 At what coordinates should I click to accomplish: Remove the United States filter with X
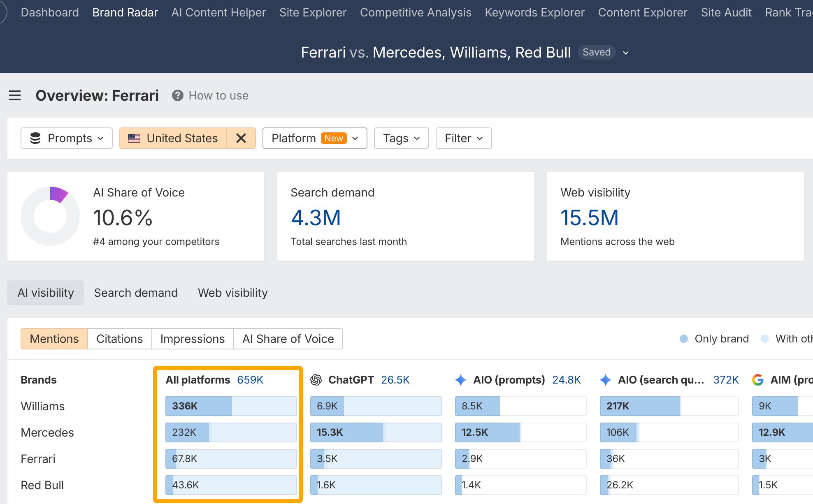[x=241, y=138]
